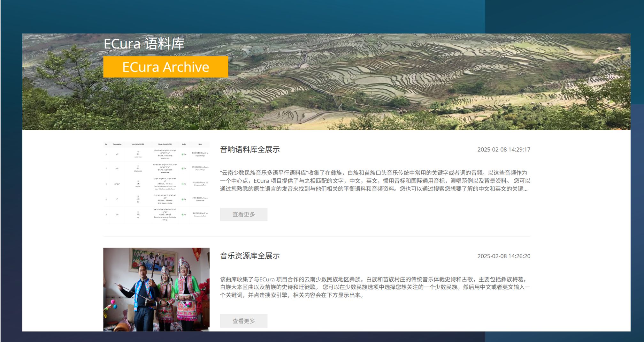Click the orange ECura Archive banner label

(x=165, y=67)
